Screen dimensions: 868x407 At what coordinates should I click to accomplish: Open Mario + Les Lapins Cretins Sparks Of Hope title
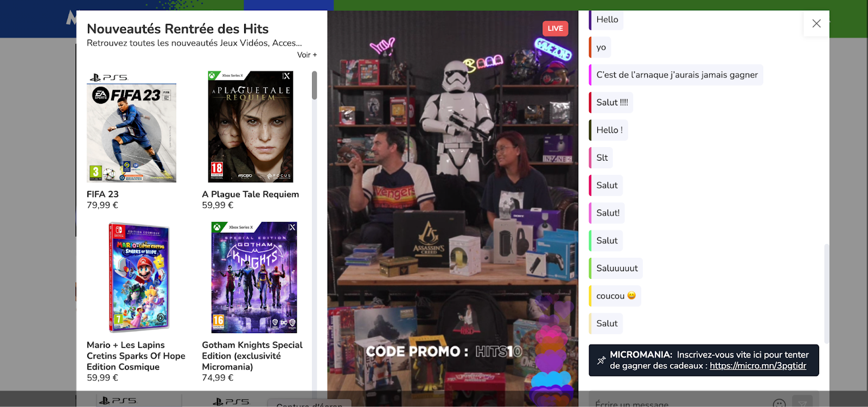136,356
